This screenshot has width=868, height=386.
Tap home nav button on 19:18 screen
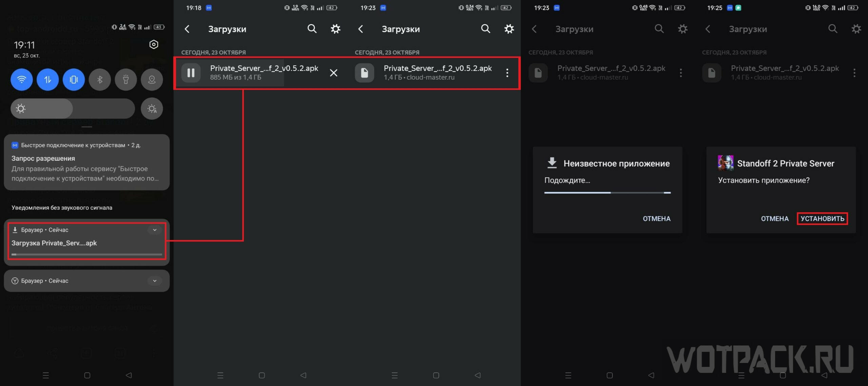(x=262, y=375)
